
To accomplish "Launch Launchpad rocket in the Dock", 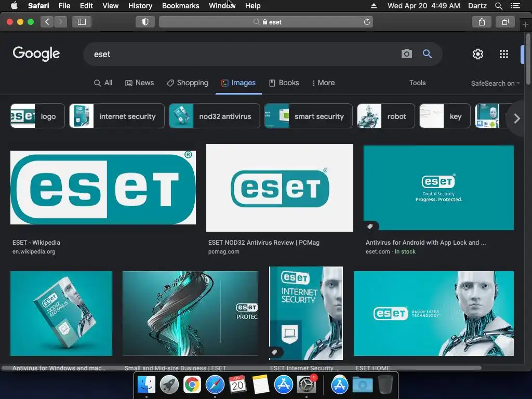I will click(169, 385).
